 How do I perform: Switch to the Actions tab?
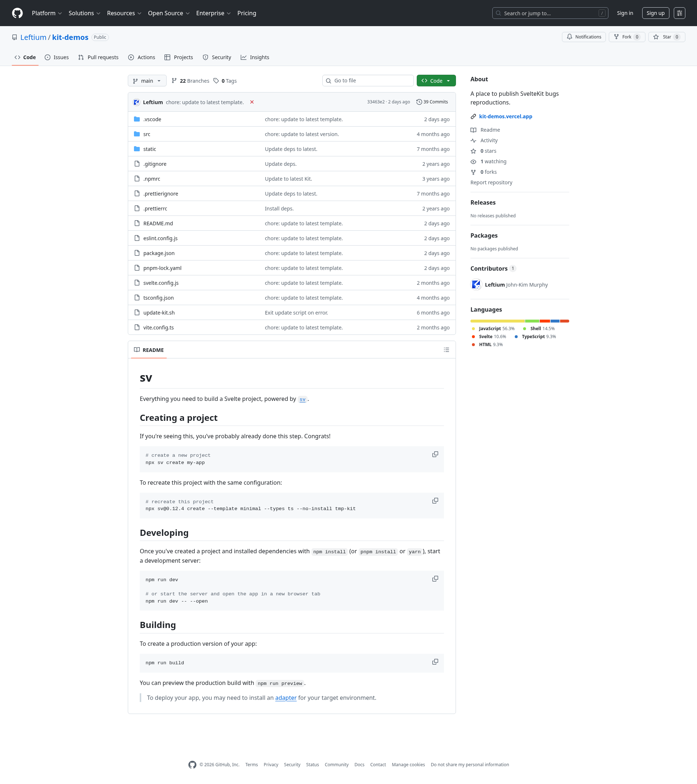(x=142, y=57)
